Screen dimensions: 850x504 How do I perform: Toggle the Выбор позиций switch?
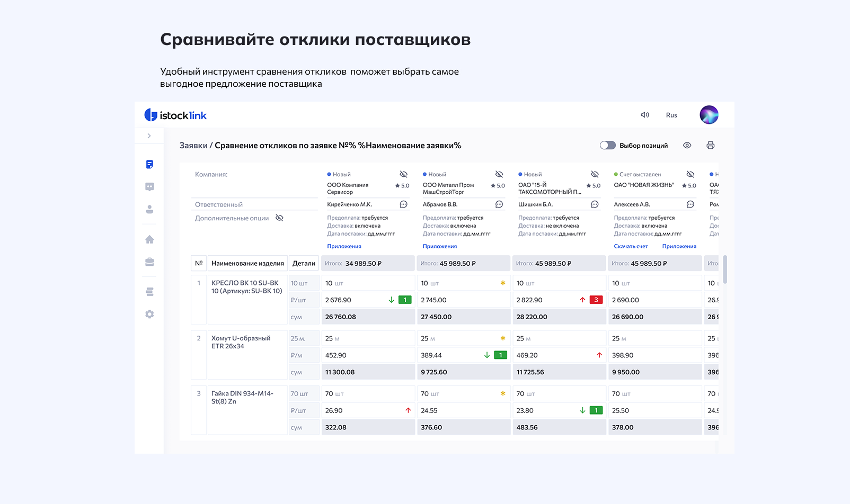click(x=608, y=145)
